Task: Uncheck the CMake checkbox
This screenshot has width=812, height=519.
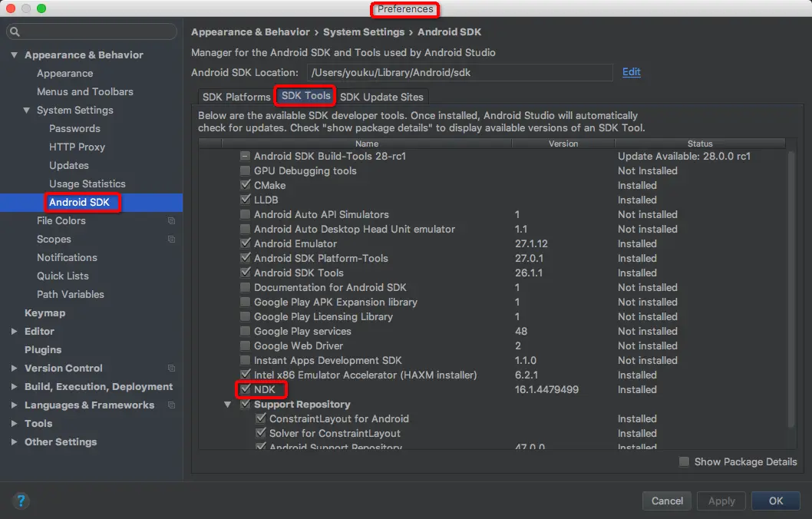Action: (x=245, y=185)
